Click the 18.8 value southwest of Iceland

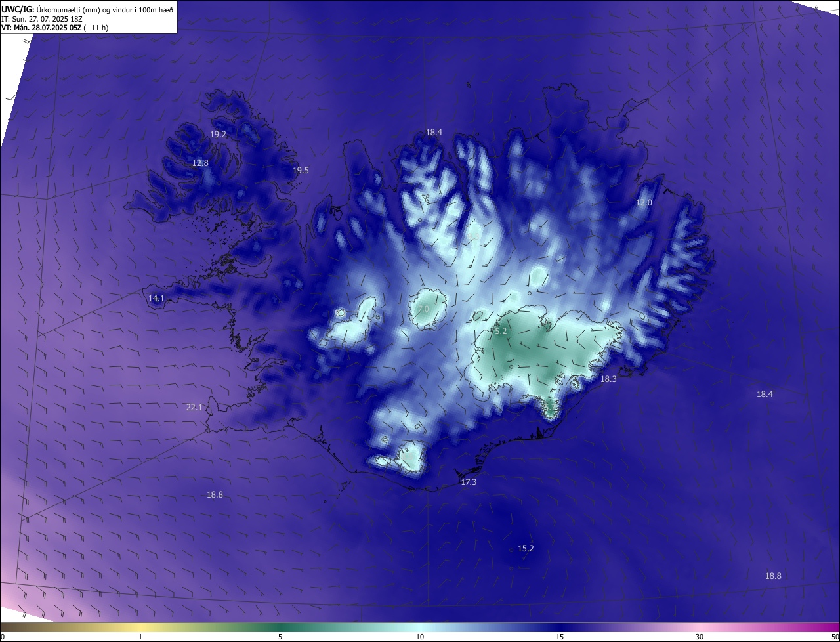pyautogui.click(x=215, y=494)
